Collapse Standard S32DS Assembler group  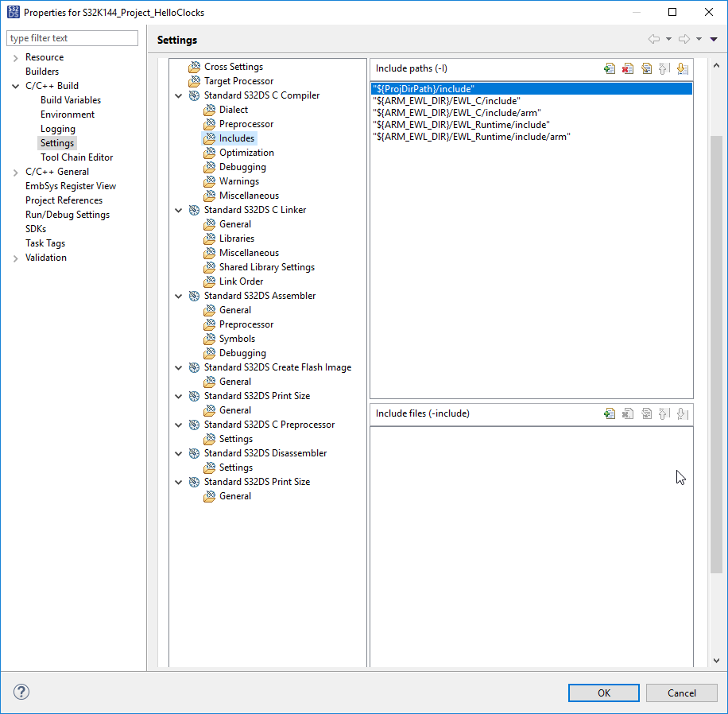[178, 296]
